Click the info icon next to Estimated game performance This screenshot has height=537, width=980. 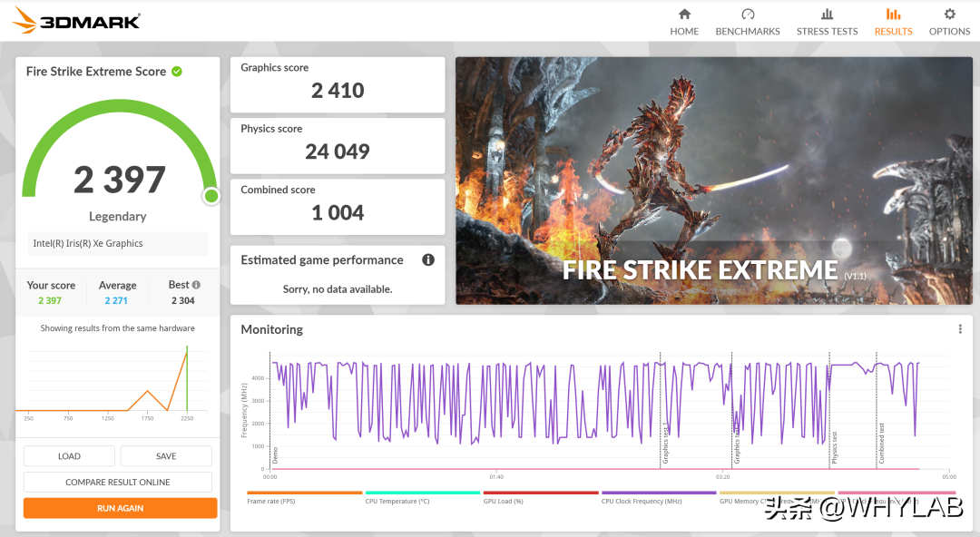[428, 260]
